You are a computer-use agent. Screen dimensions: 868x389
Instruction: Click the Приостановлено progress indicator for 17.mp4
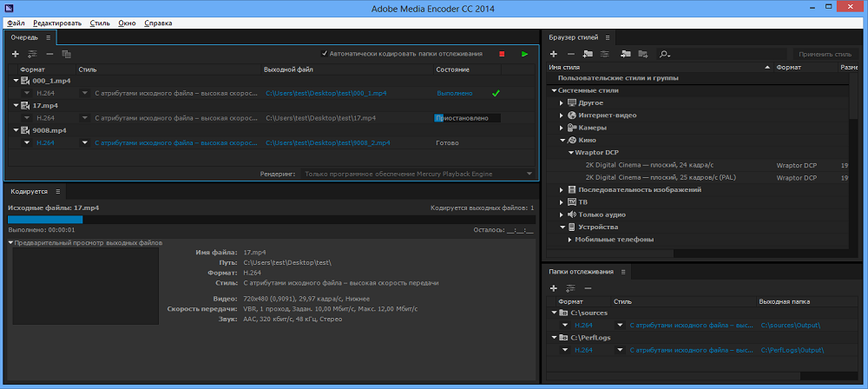click(467, 118)
